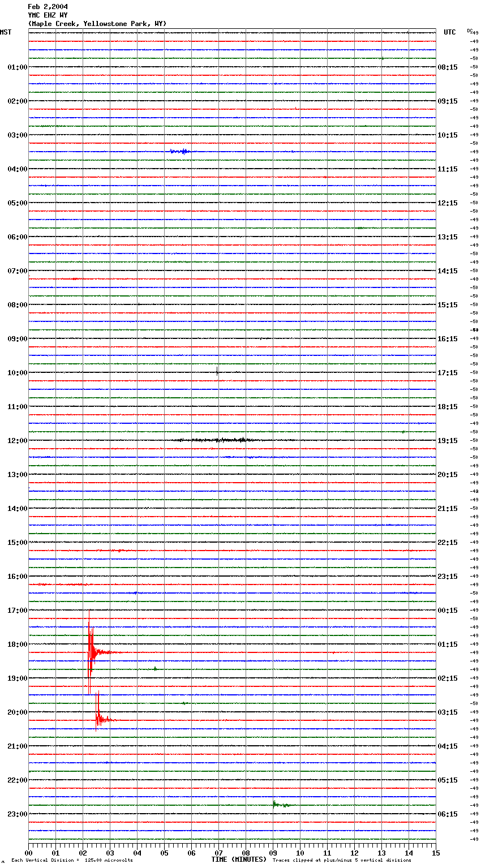
Task: Click the 14:15 UTC label
Action: tap(448, 271)
